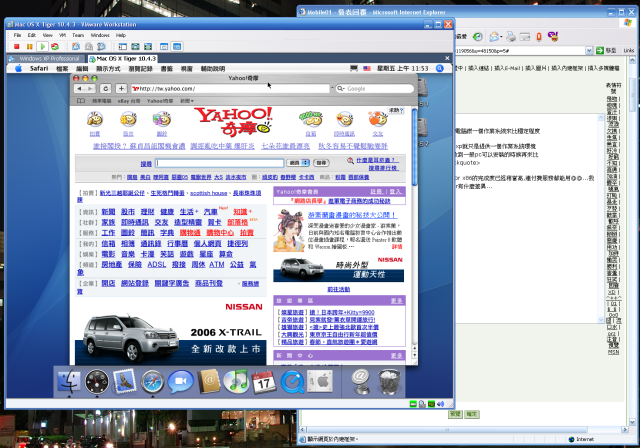The width and height of the screenshot is (640, 448).
Task: Open VMware VM menu
Action: coord(62,35)
